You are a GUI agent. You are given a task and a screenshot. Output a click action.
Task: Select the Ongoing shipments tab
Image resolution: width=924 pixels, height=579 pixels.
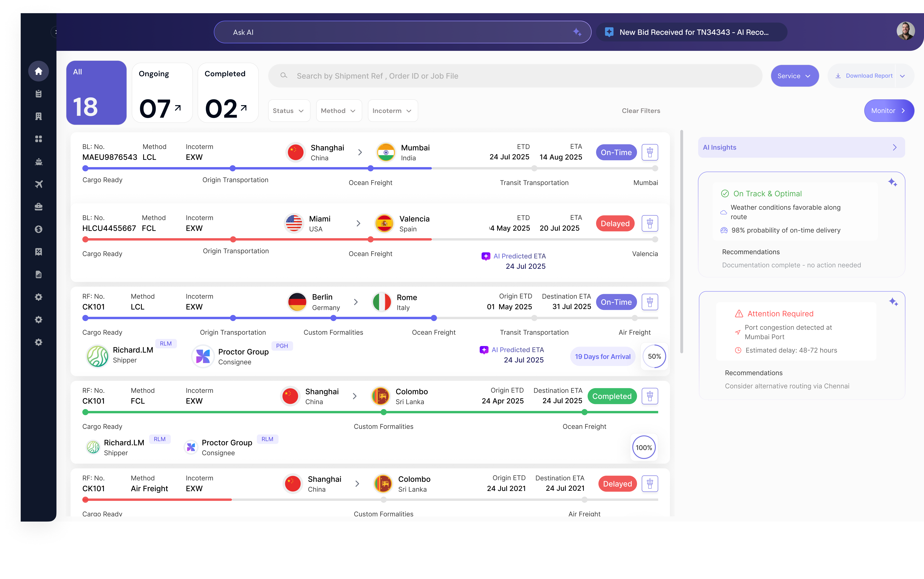tap(162, 93)
